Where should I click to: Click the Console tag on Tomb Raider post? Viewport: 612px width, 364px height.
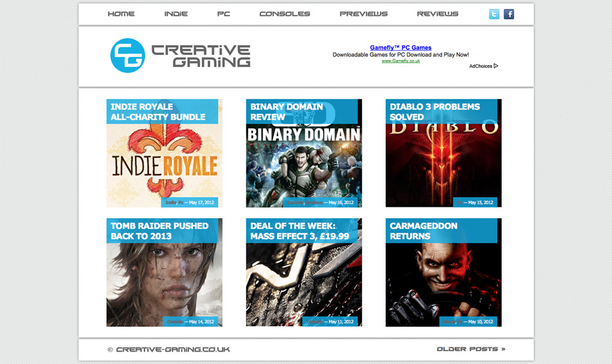pos(175,321)
